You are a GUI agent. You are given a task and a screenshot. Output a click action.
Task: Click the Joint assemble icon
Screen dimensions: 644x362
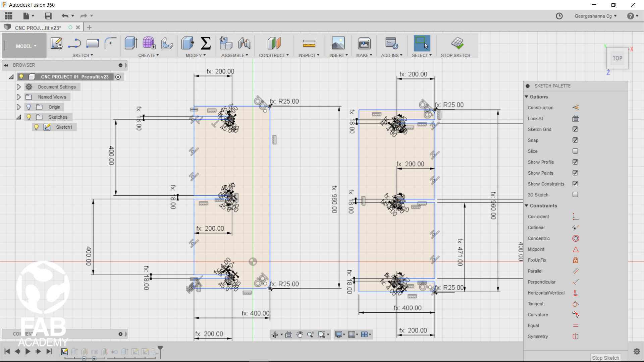point(244,43)
